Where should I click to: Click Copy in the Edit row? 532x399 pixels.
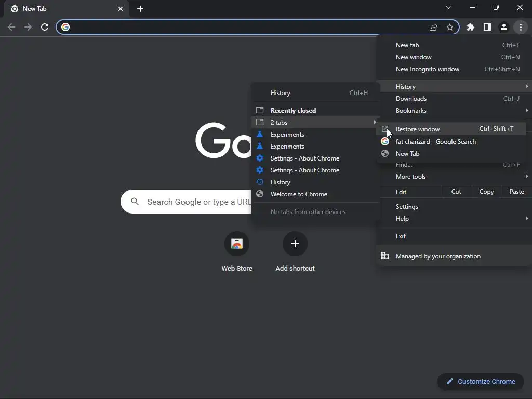click(x=486, y=192)
